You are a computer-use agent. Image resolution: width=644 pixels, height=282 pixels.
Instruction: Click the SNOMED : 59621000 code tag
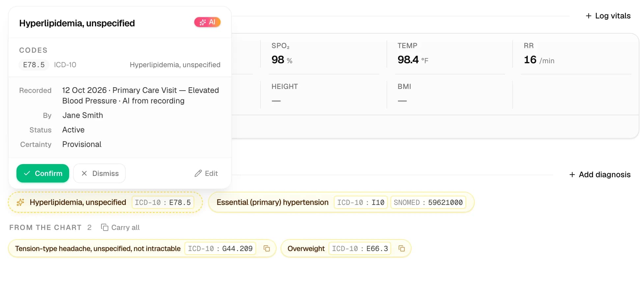(x=428, y=202)
